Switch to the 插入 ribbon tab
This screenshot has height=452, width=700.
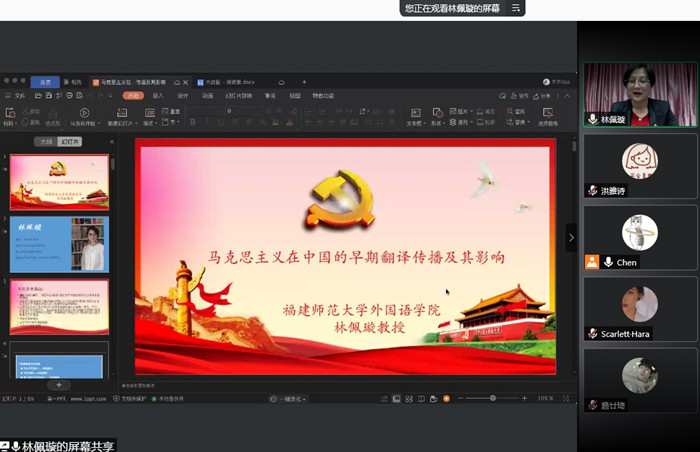coord(158,96)
